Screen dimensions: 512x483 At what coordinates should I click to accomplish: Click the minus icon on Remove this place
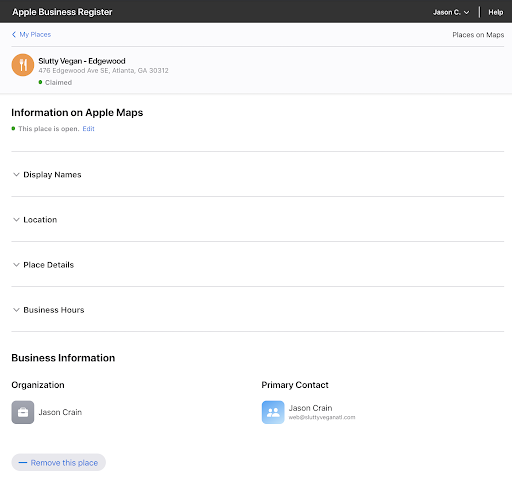(23, 463)
